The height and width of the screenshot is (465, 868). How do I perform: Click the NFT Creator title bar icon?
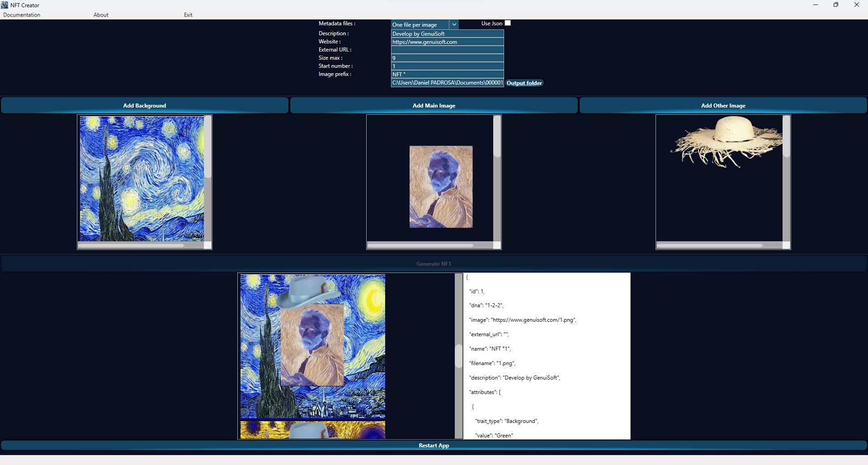tap(5, 5)
